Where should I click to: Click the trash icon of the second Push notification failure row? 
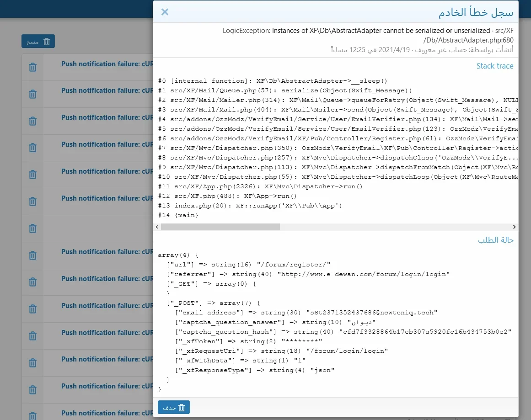pos(32,94)
